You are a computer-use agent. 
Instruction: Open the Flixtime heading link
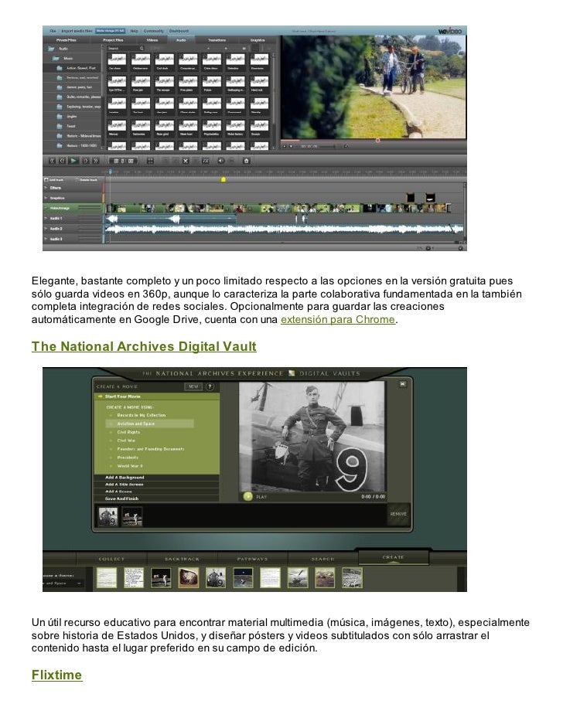[56, 675]
